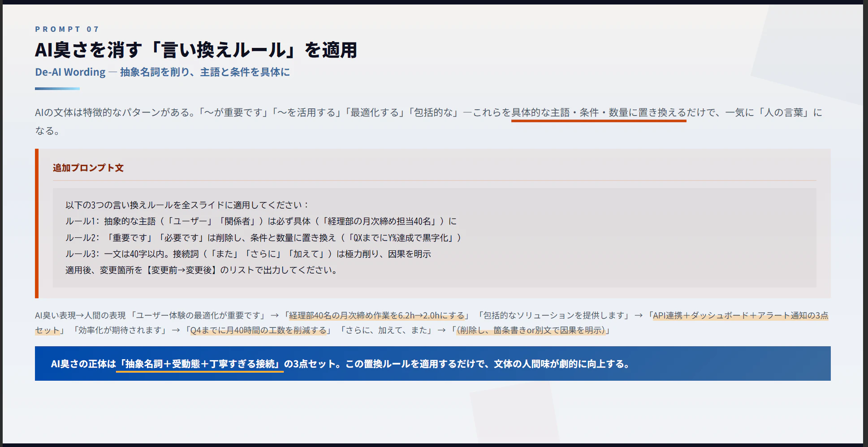Select the "ルール1" line about abstract subjects

tap(261, 221)
